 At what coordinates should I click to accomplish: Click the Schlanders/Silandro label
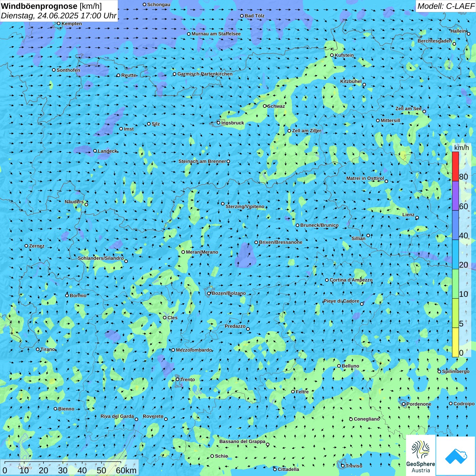click(101, 258)
